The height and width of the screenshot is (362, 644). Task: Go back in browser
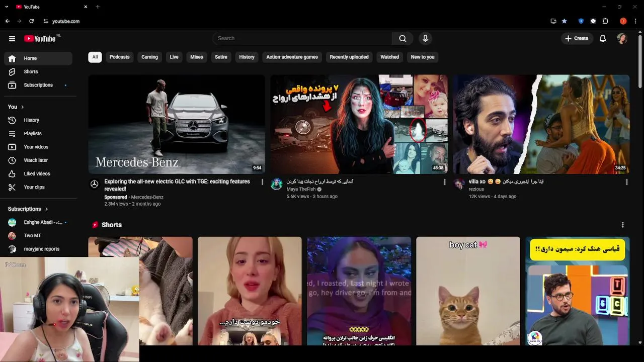click(x=8, y=21)
